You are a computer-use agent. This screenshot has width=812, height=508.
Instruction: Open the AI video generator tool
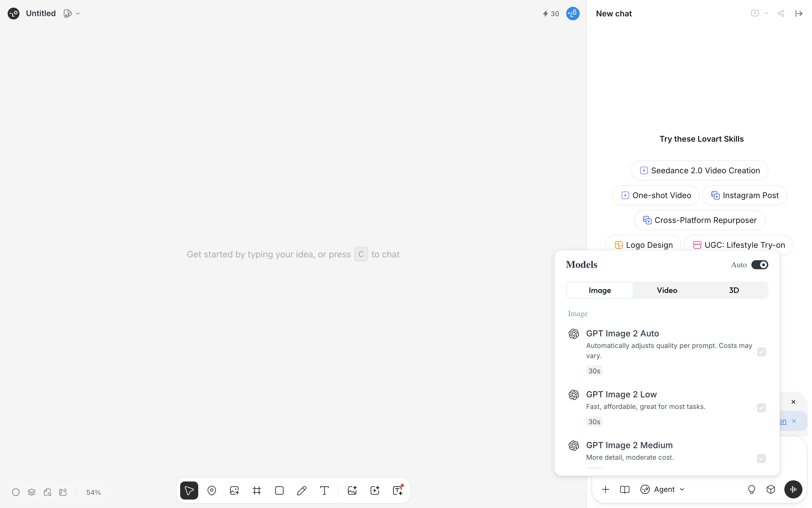click(x=374, y=491)
